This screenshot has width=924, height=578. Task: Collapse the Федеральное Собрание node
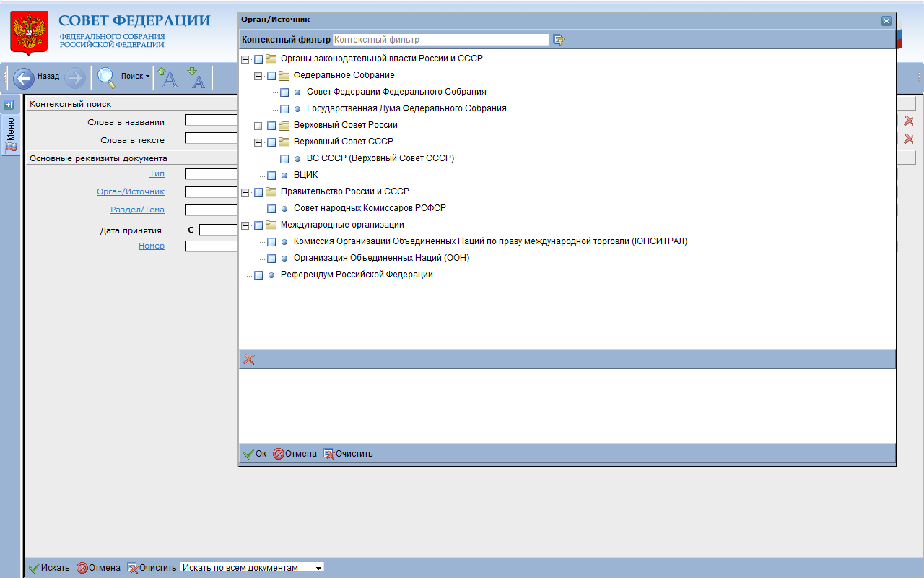pos(258,76)
